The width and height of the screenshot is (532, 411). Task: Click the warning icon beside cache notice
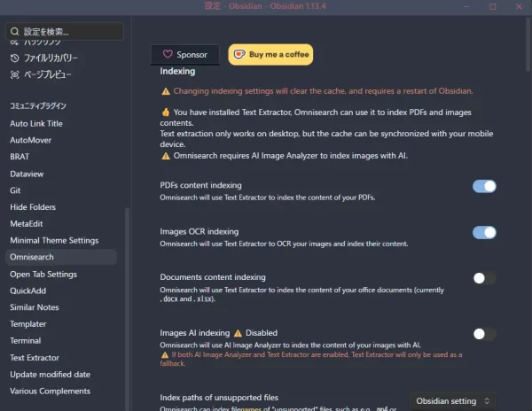[x=166, y=91]
